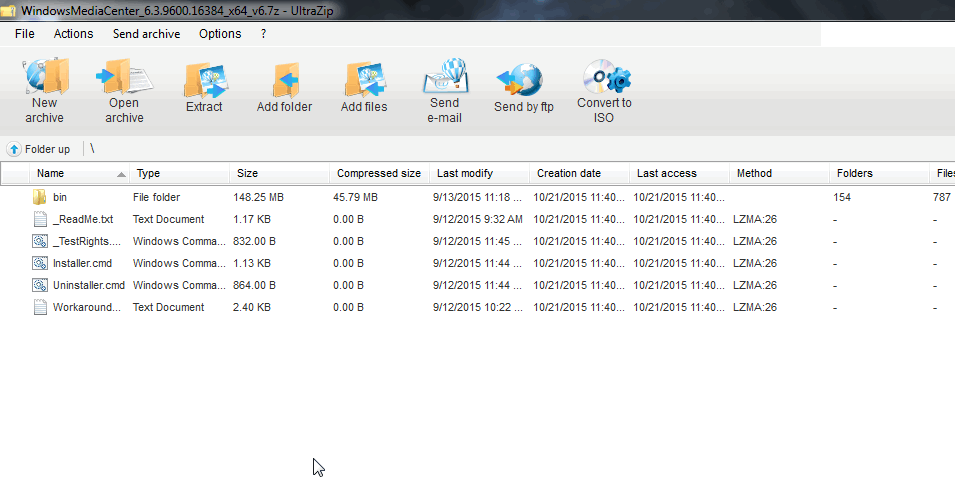The image size is (955, 498).
Task: Open the Actions menu
Action: pos(73,34)
